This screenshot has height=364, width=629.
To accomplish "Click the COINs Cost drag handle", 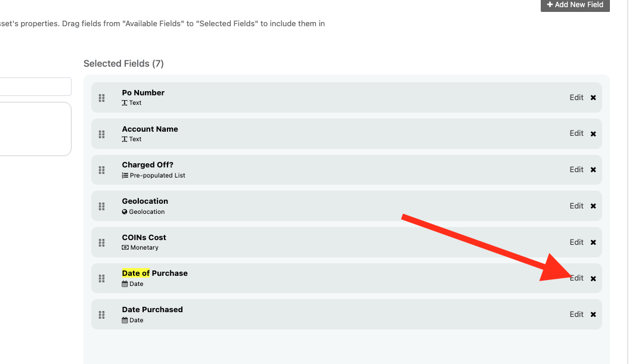I will click(101, 242).
